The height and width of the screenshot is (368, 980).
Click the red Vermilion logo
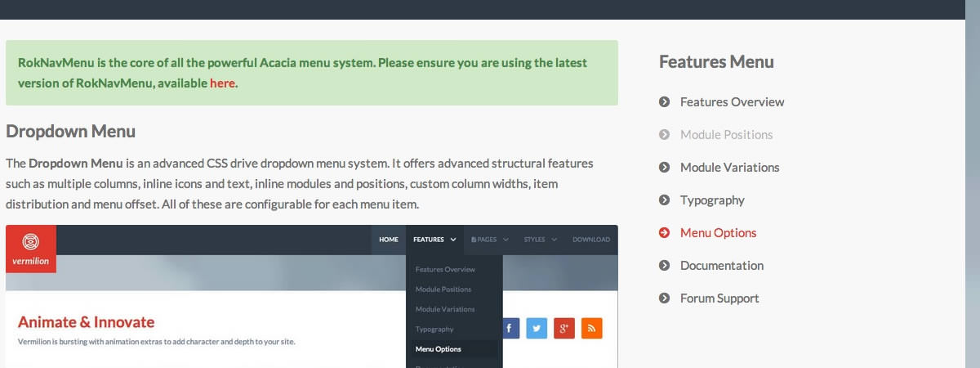(31, 249)
